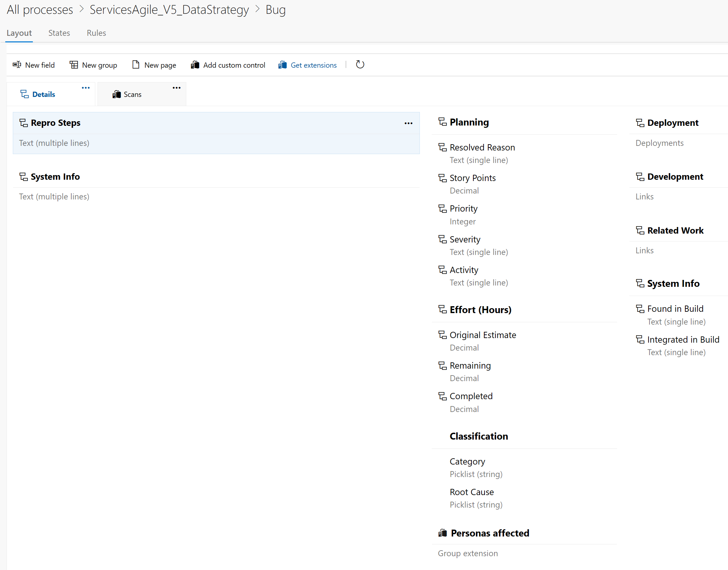Click the Found in Build field icon
Screen dimensions: 728x570
[640, 309]
